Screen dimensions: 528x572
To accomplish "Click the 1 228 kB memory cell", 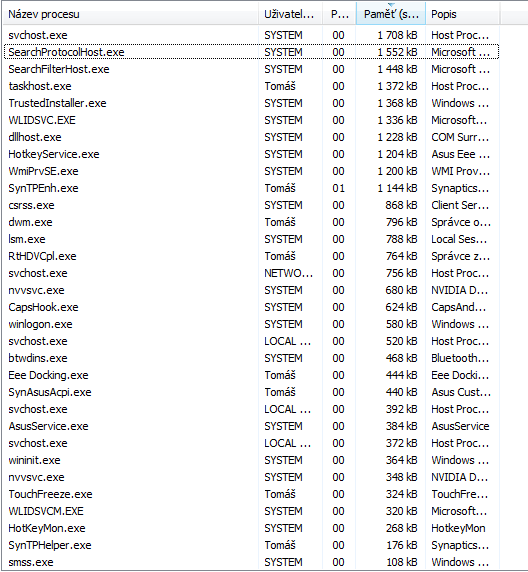I will (x=397, y=137).
